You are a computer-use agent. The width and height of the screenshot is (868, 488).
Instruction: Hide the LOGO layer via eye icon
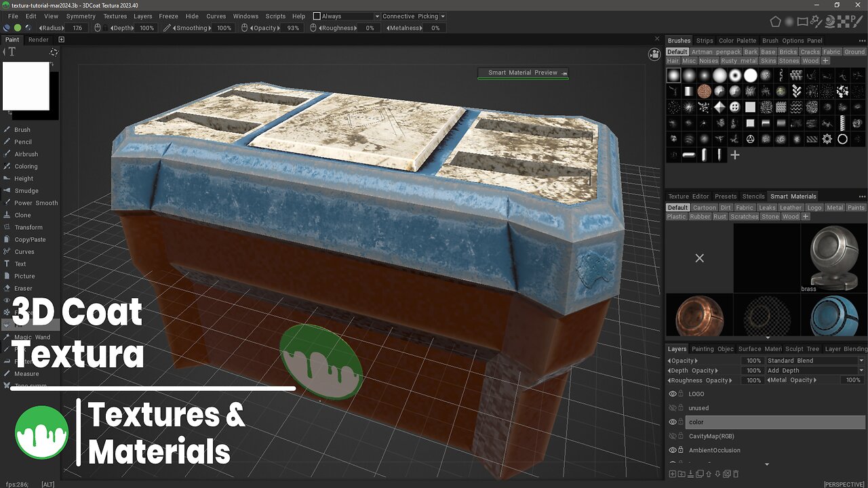point(673,394)
